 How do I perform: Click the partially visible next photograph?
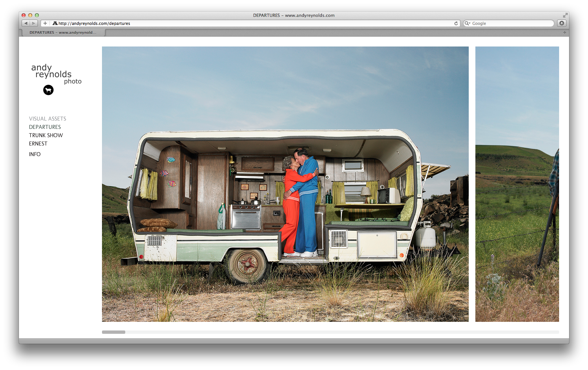[517, 184]
